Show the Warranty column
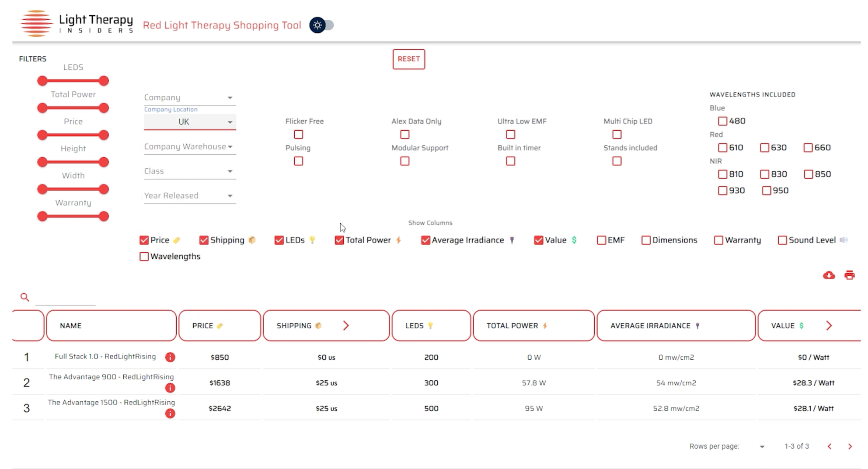868x469 pixels. pos(718,240)
